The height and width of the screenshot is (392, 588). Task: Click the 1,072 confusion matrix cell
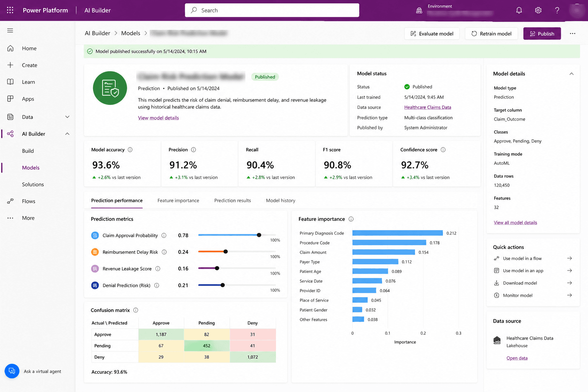pyautogui.click(x=253, y=357)
